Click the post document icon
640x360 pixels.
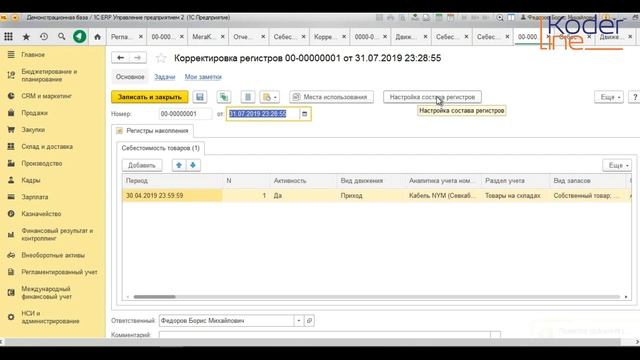pyautogui.click(x=223, y=97)
